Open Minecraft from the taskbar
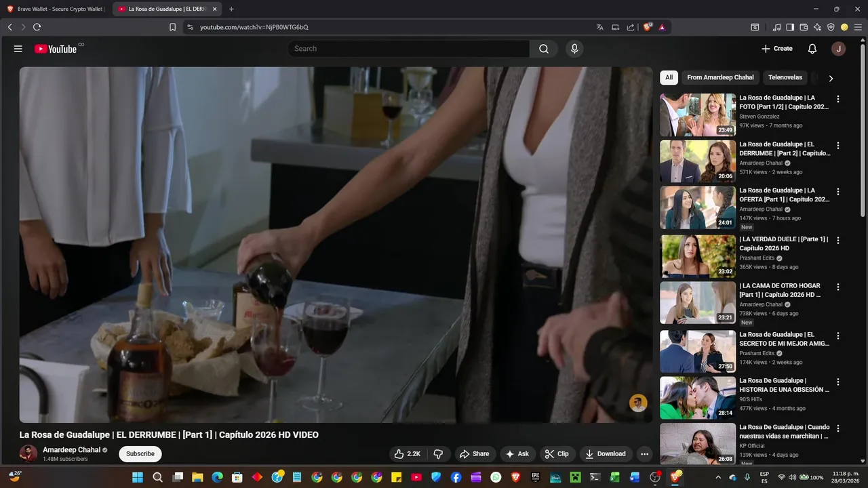 (x=575, y=477)
